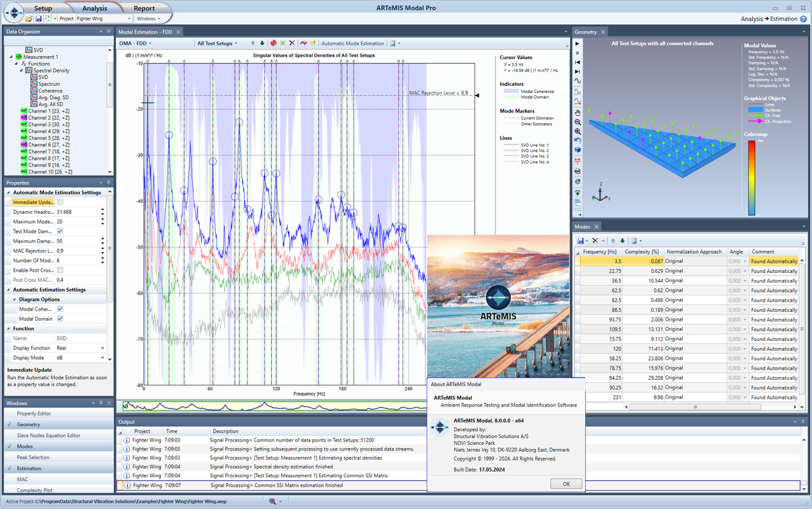Zoom out in geometry view
Viewport: 812px width, 509px height.
578,122
